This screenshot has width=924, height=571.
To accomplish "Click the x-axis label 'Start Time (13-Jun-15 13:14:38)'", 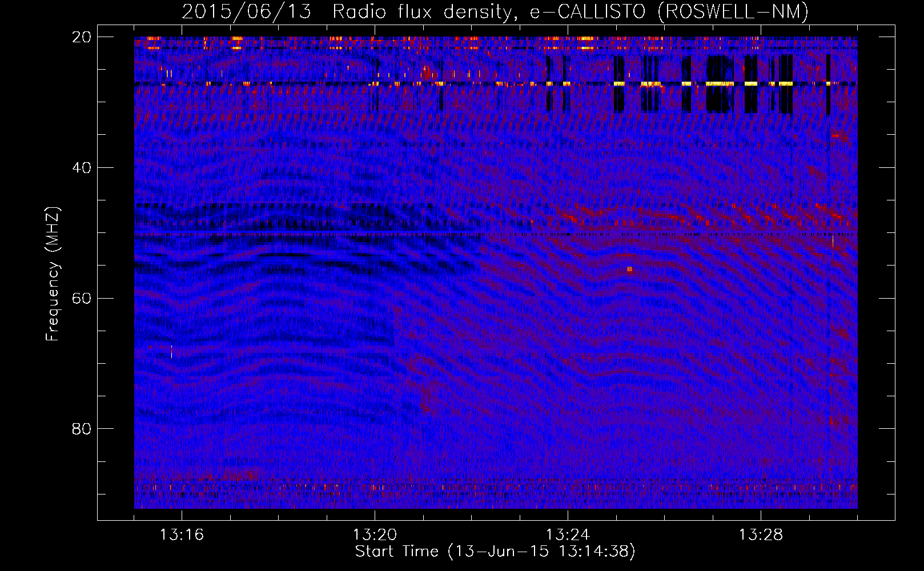I will (x=495, y=552).
